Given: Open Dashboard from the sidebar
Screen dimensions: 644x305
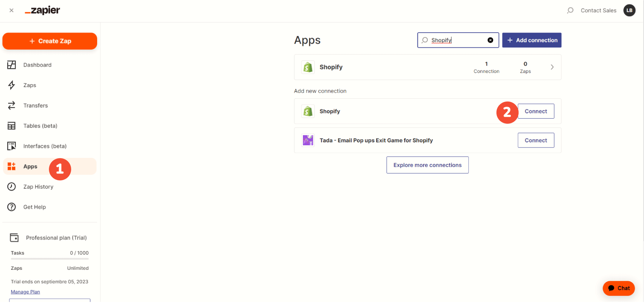Looking at the screenshot, I should click(37, 65).
